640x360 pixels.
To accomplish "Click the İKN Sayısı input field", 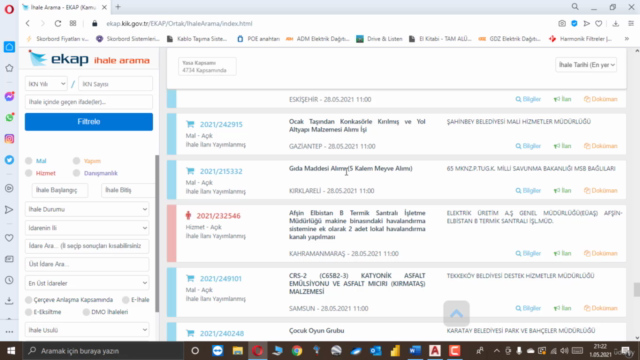I will click(x=116, y=84).
